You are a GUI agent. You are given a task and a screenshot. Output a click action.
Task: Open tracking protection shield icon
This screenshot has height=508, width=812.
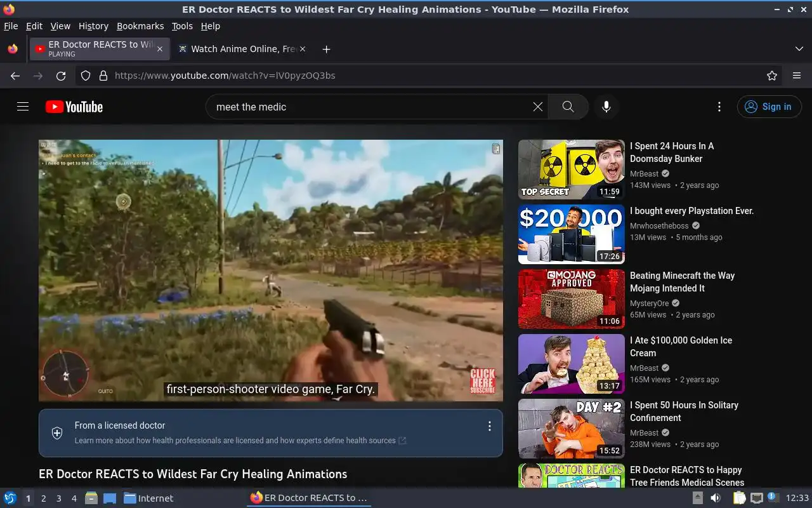pos(86,76)
